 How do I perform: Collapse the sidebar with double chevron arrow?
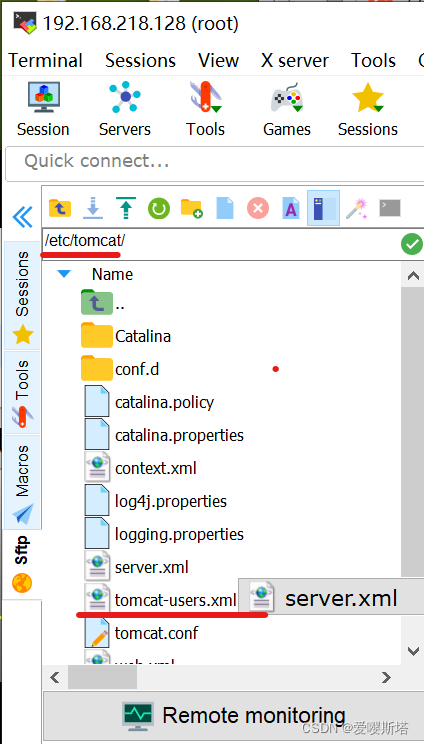coord(23,217)
